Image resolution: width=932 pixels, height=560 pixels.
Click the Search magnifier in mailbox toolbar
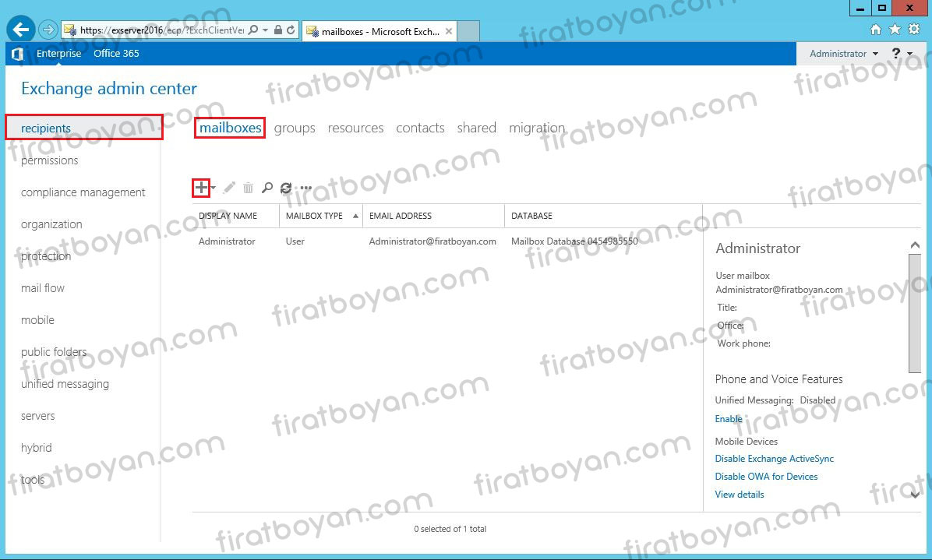(267, 188)
